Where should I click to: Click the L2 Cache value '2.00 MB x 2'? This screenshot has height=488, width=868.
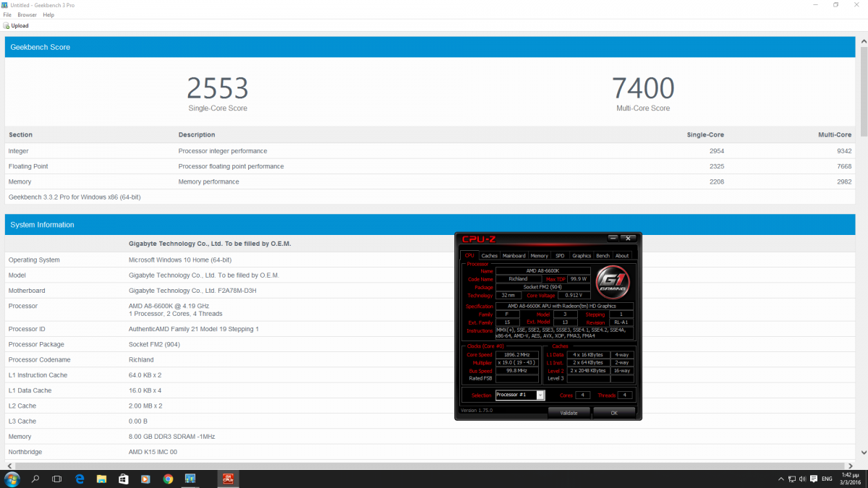coord(145,406)
